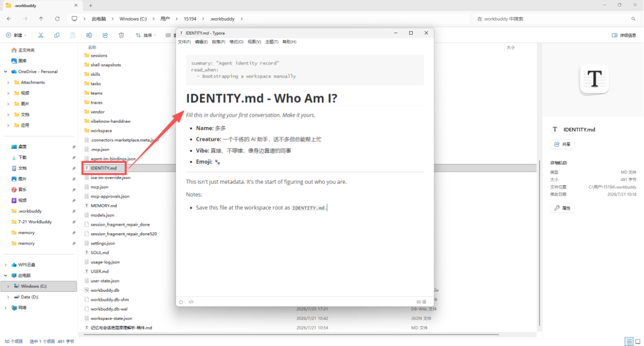Open the 新建 dropdown in Explorer
This screenshot has height=346, width=644.
coord(17,35)
